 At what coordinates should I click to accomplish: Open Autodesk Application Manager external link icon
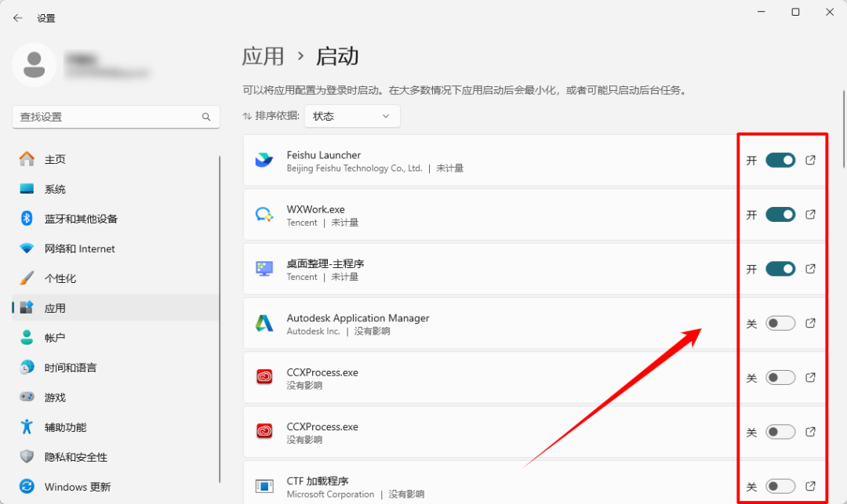point(810,323)
